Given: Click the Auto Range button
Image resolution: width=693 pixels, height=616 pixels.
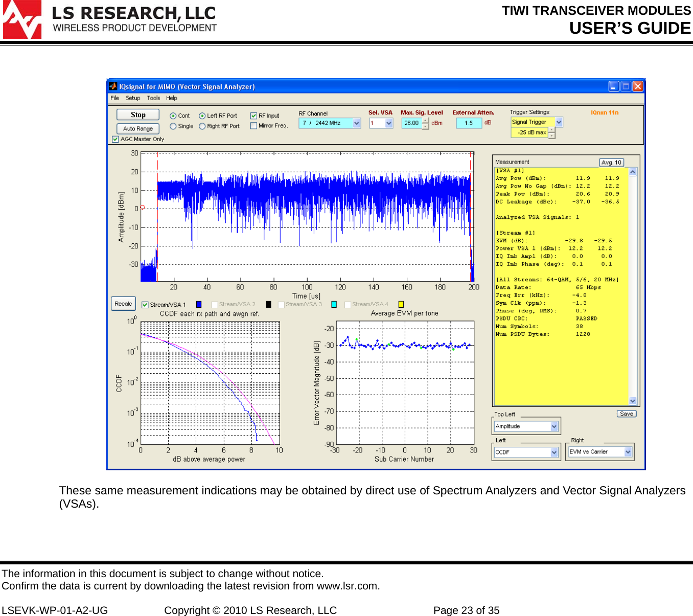Looking at the screenshot, I should pyautogui.click(x=138, y=129).
